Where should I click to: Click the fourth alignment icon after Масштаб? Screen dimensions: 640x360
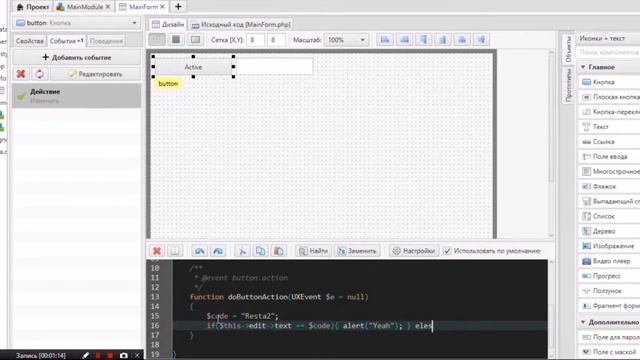(x=443, y=40)
